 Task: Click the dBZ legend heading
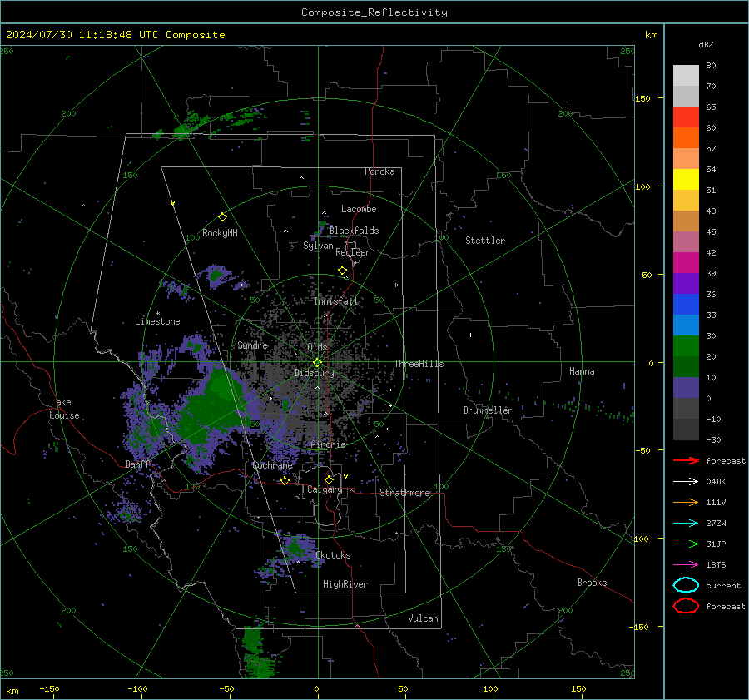706,44
